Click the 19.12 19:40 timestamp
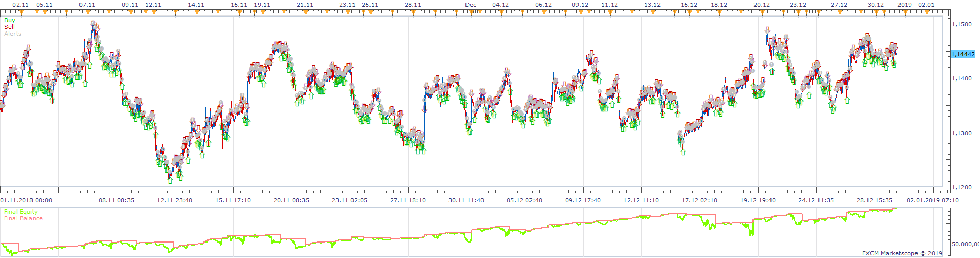The width and height of the screenshot is (980, 258). (758, 200)
